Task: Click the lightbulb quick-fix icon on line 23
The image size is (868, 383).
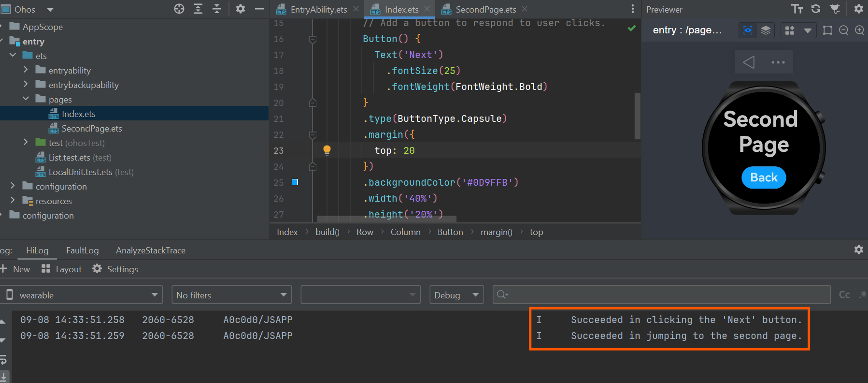Action: tap(327, 150)
